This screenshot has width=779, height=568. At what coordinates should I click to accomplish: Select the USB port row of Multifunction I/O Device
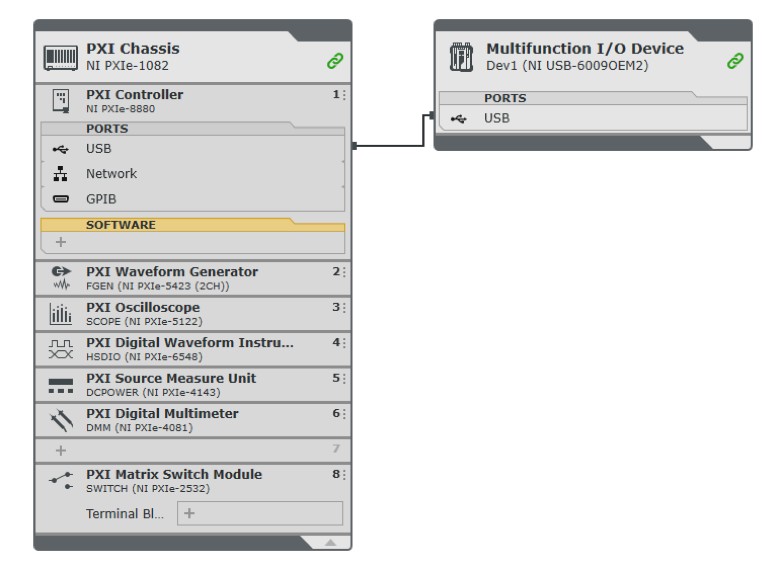[593, 118]
